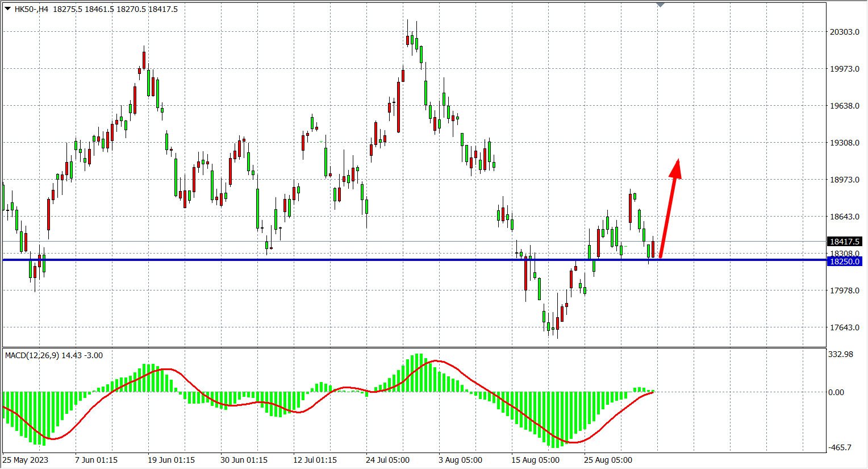This screenshot has width=868, height=469.
Task: Click the 20303.0 price axis label
Action: 844,32
